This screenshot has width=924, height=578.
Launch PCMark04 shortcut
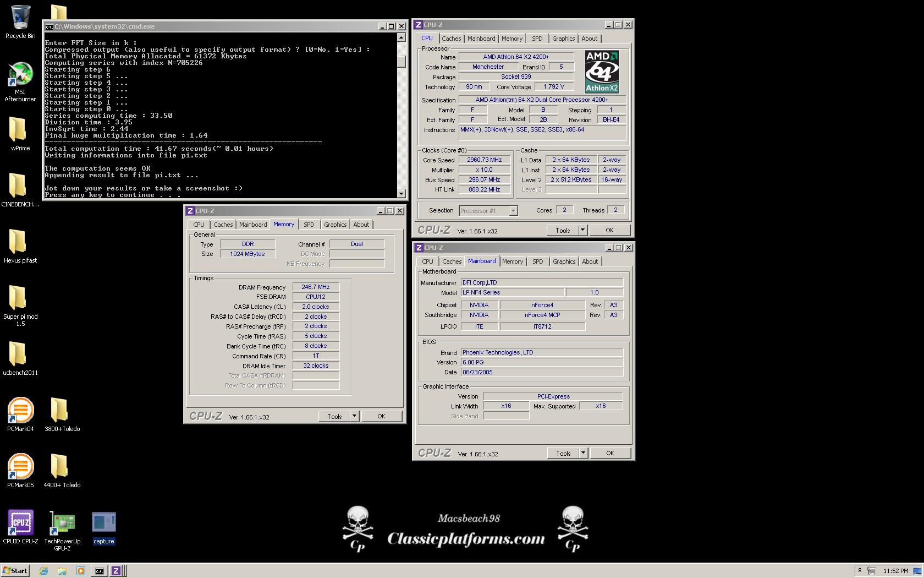point(20,415)
